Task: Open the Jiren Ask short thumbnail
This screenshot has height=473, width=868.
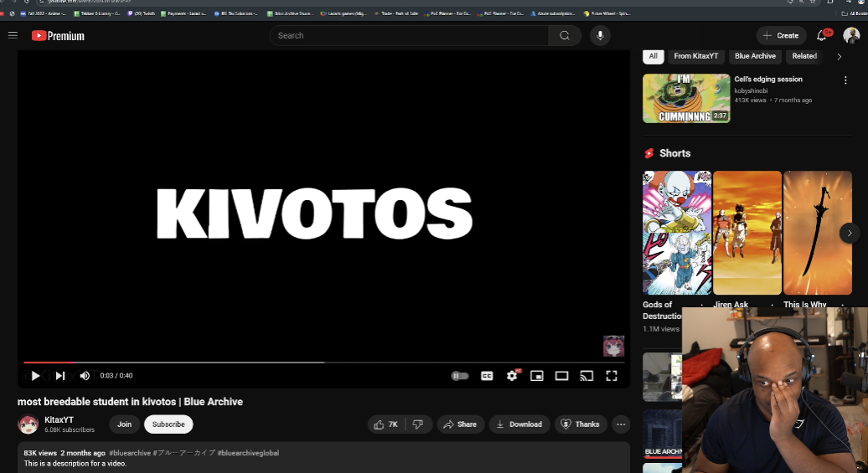Action: point(747,233)
